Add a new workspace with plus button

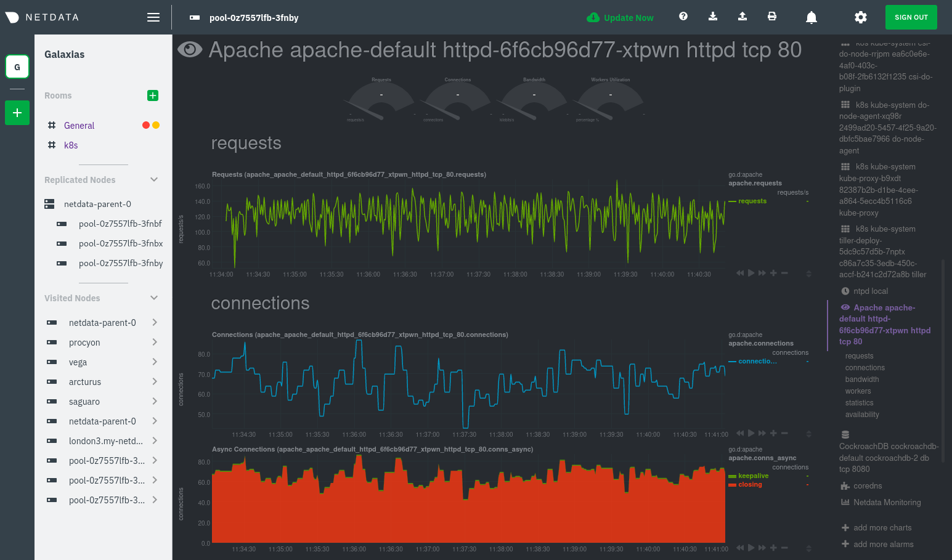coord(17,113)
